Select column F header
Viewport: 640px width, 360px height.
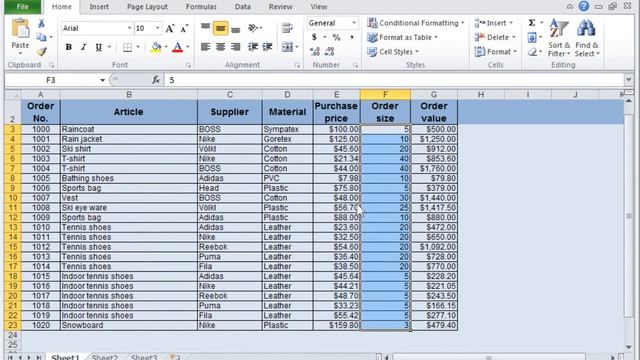(385, 95)
